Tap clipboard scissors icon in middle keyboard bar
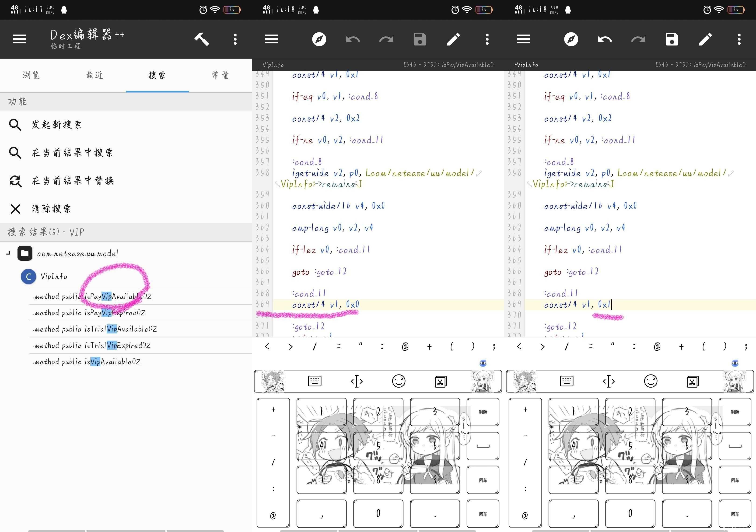 [x=441, y=381]
